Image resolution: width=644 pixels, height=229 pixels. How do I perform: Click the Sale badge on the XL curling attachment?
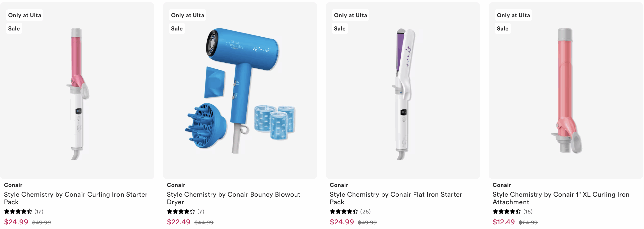tap(503, 28)
